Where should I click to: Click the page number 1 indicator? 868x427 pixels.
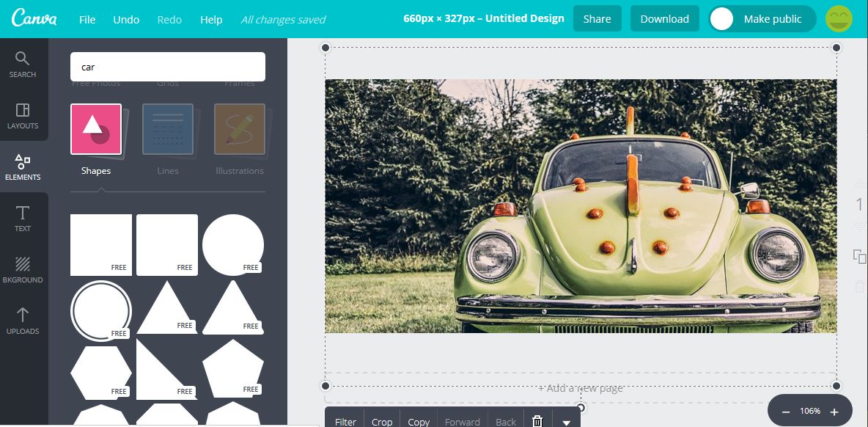[x=859, y=205]
